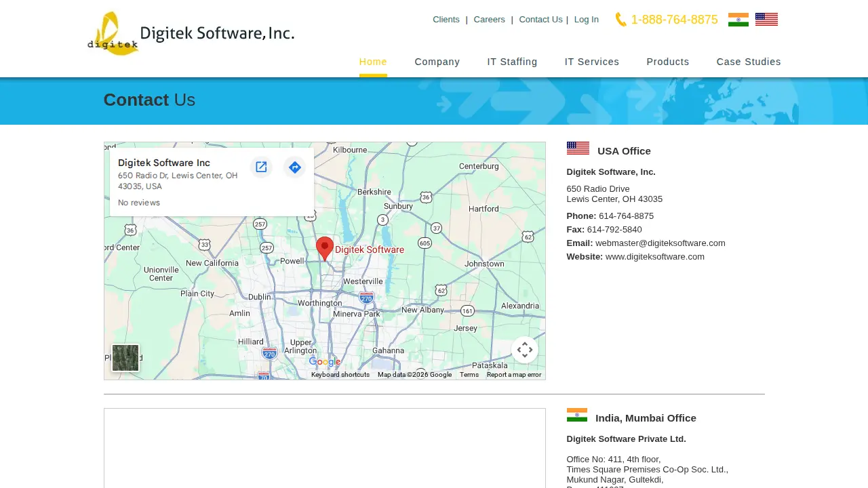Click the empty India office map frame
The width and height of the screenshot is (868, 488).
tap(325, 448)
